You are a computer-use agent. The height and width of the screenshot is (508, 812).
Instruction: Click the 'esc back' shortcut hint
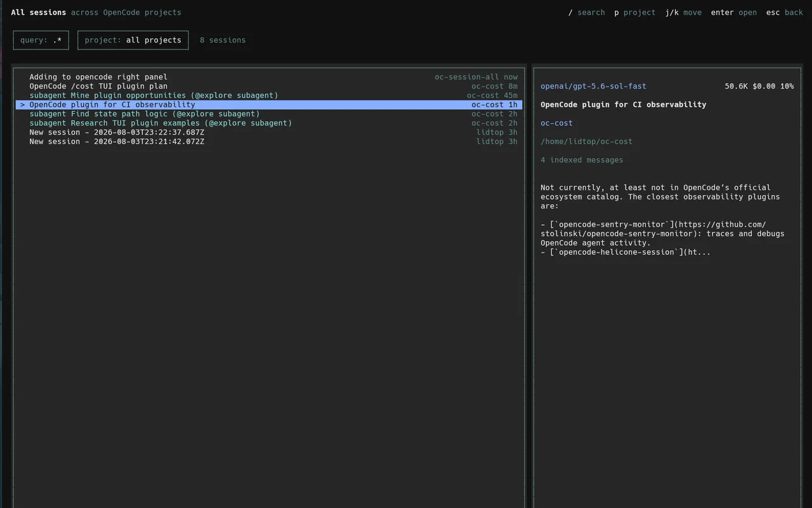[x=785, y=13]
